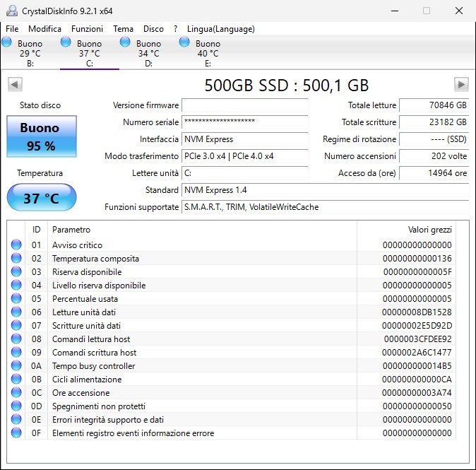Open the Disco menu
The image size is (476, 470).
[153, 29]
